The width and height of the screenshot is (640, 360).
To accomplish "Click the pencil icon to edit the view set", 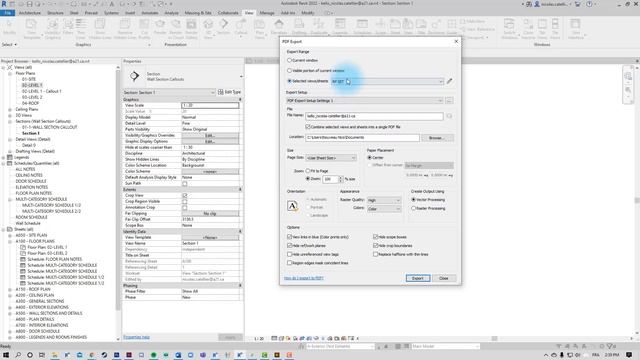I will pos(449,81).
